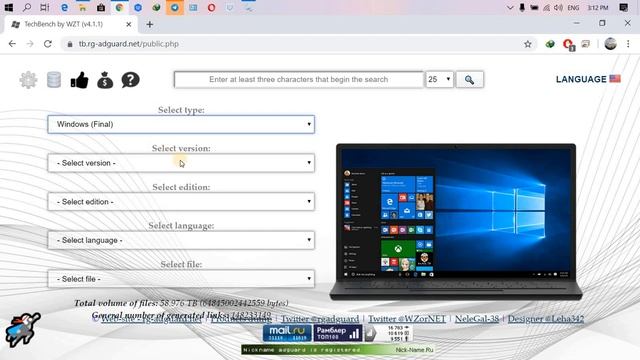
Task: Click the ENG input language indicator
Action: (x=573, y=7)
